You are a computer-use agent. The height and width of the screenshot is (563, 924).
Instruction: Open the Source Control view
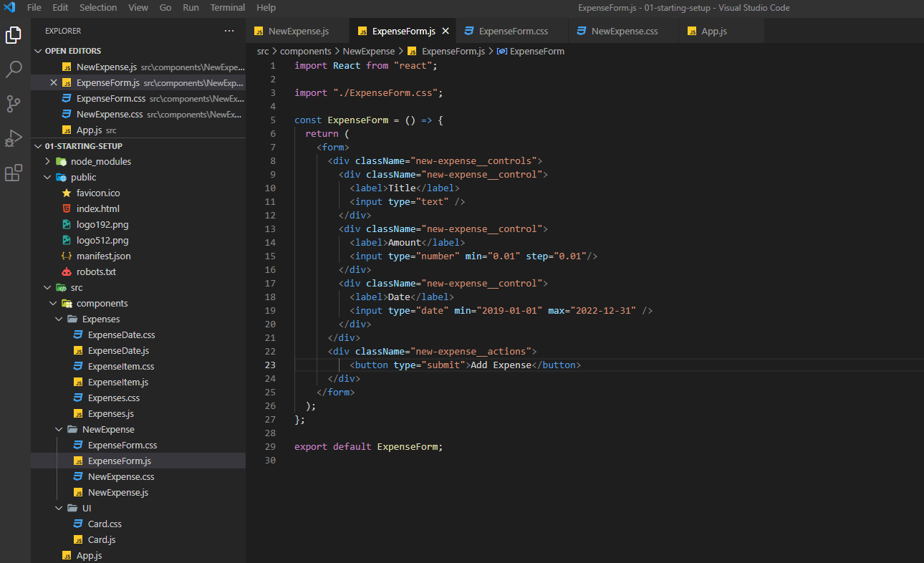click(14, 104)
